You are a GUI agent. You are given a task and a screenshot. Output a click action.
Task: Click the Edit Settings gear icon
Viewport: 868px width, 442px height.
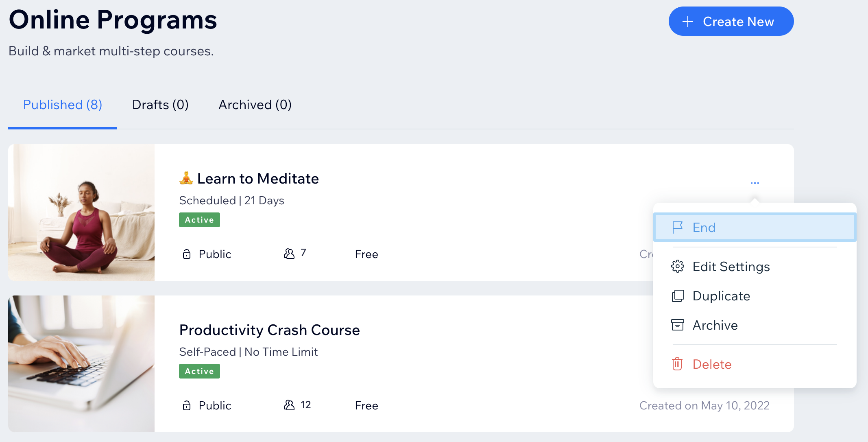coord(678,266)
